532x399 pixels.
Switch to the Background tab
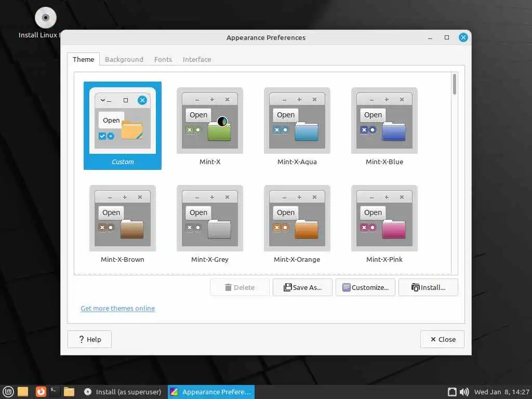coord(124,59)
